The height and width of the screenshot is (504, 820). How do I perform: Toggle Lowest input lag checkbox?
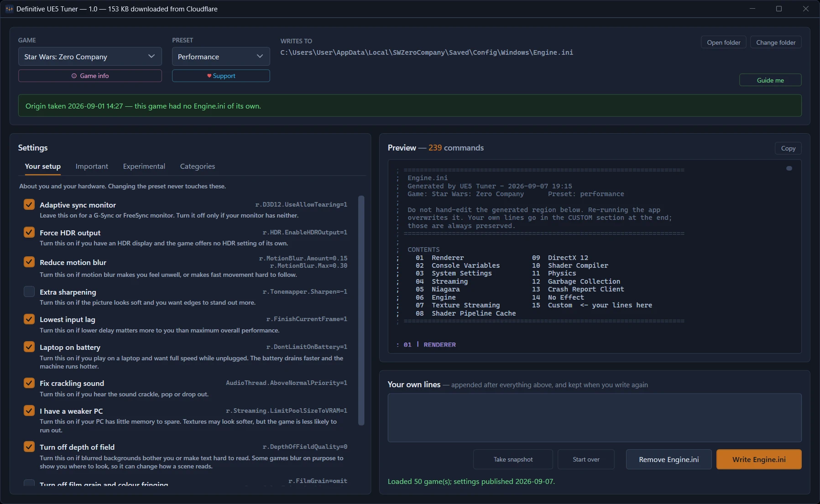point(29,319)
